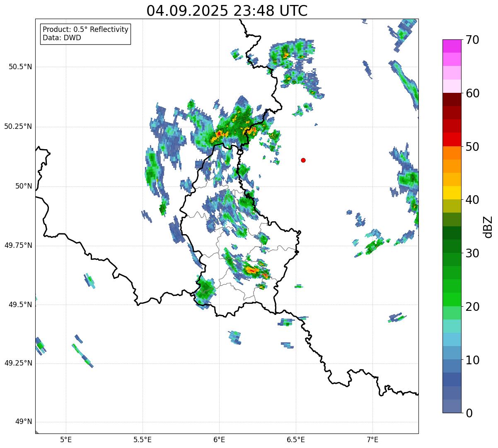Select the "Product: 0.5° Reflectivity" legend text
This screenshot has height=448, width=498.
pos(86,30)
